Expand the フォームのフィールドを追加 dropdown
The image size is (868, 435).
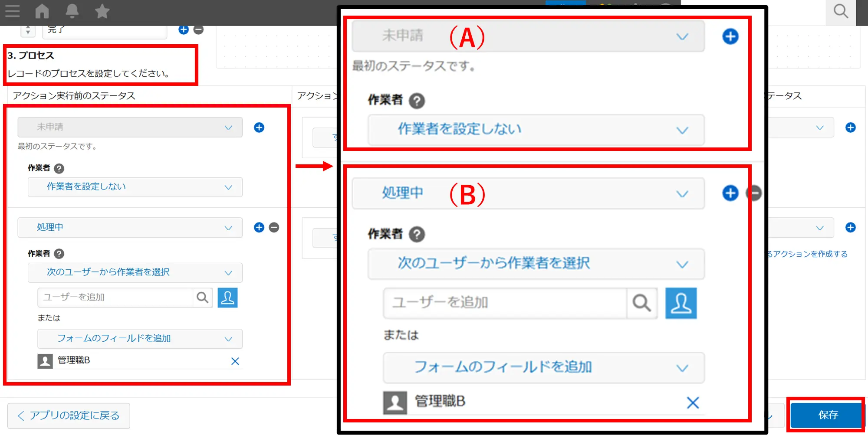click(140, 339)
